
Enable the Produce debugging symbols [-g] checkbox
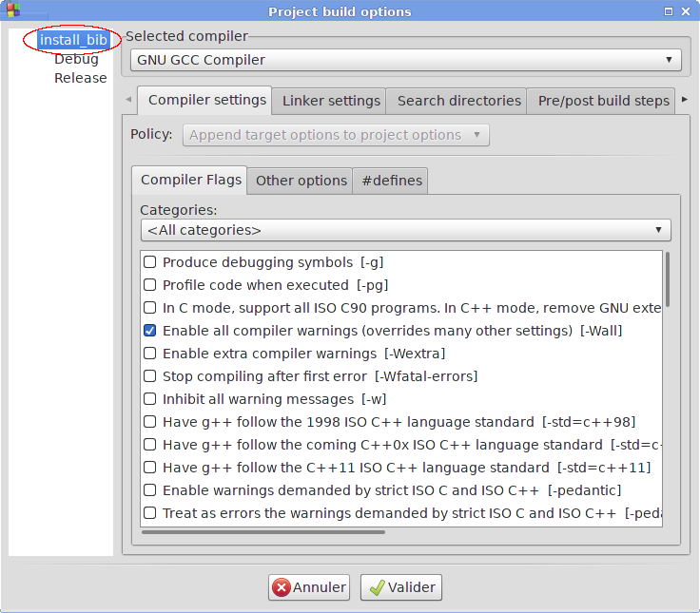(x=149, y=262)
